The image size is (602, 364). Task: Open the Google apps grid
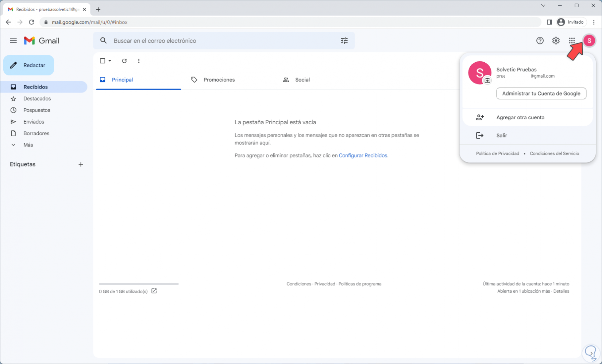click(572, 41)
